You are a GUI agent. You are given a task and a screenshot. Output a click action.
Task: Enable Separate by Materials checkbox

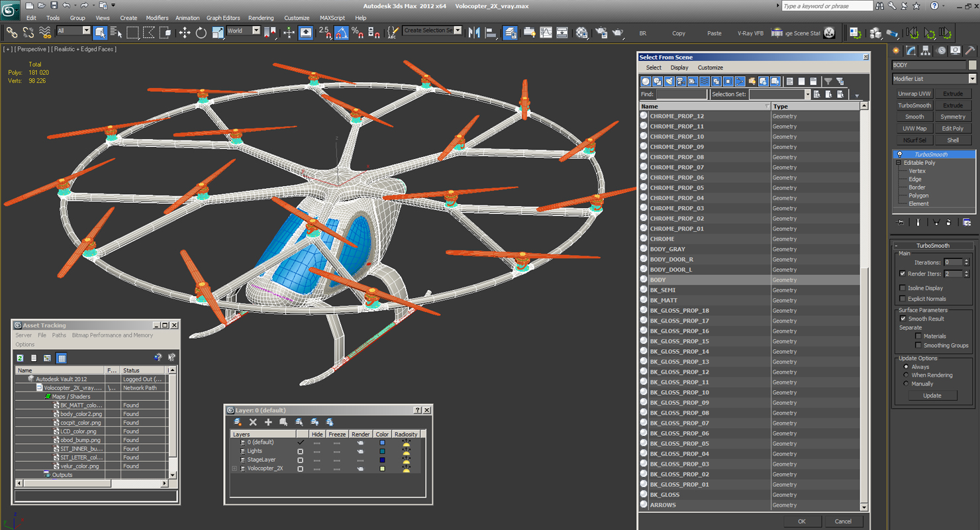(918, 336)
